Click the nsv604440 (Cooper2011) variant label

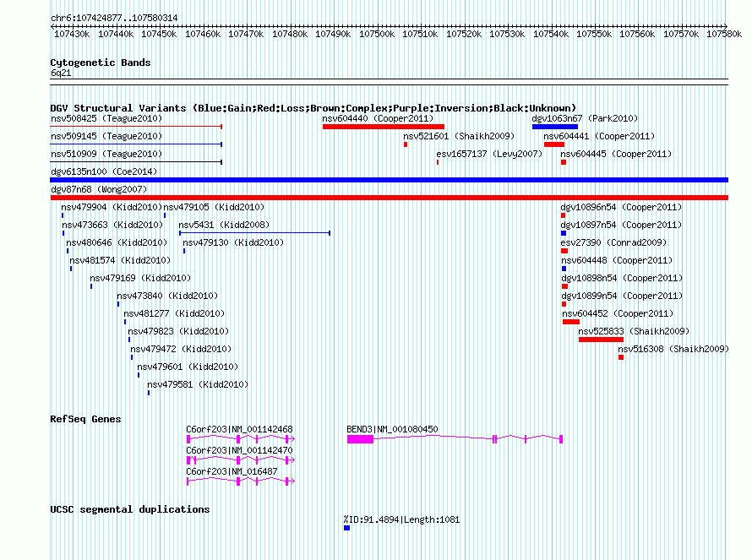[x=378, y=118]
